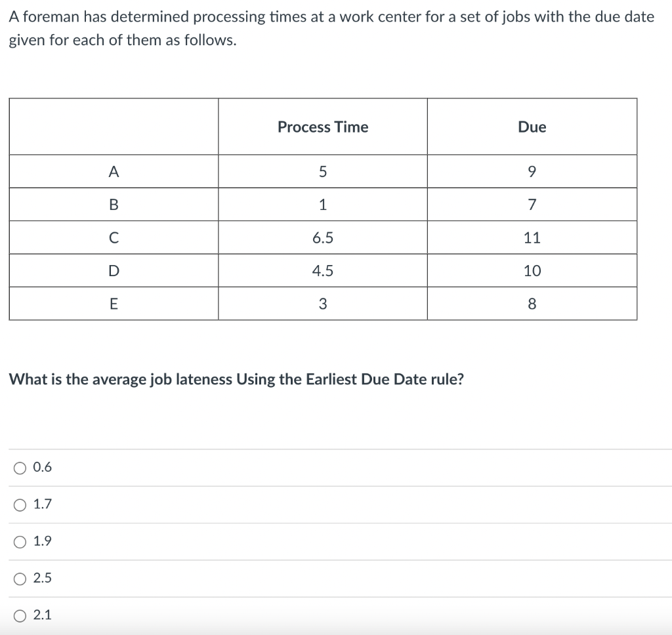Click the table row for job D
The width and height of the screenshot is (672, 635).
(x=114, y=270)
